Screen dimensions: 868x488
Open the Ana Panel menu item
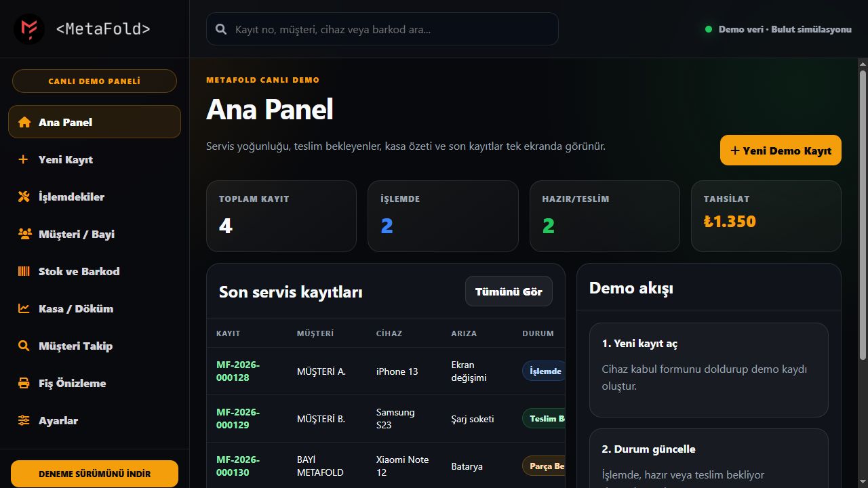click(94, 122)
